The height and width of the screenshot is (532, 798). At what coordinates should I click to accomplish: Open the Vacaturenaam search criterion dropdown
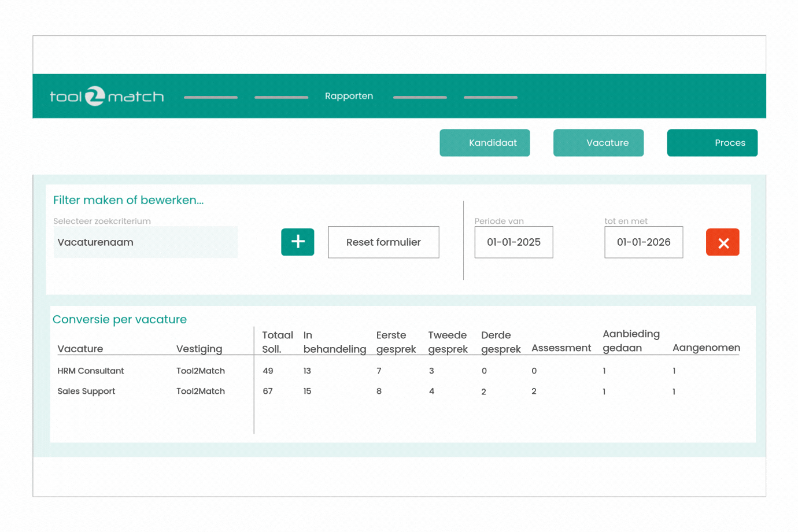click(x=145, y=242)
